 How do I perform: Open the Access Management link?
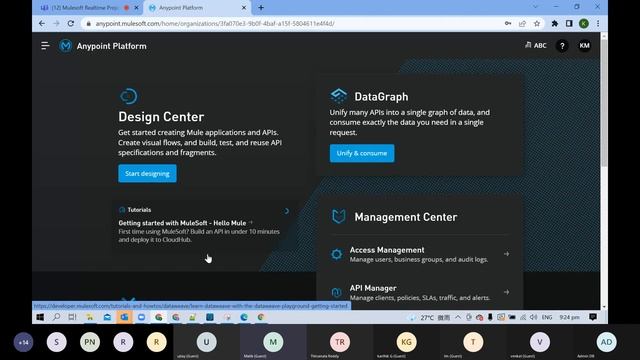[387, 250]
